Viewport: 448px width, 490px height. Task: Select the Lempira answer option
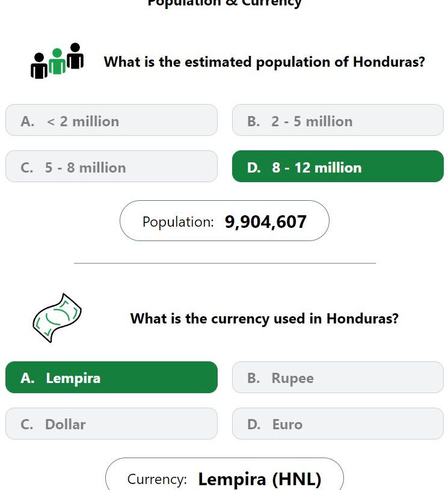tap(112, 378)
